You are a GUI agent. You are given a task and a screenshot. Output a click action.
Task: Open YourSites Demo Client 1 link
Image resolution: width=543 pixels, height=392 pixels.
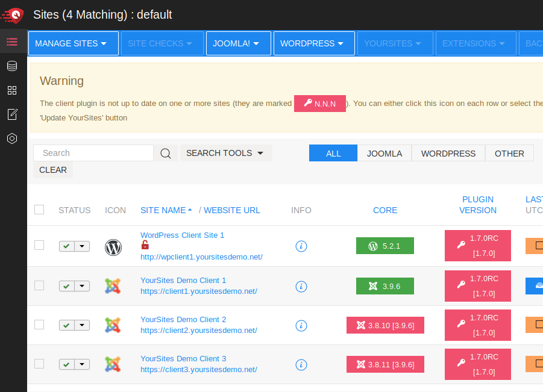coord(183,280)
